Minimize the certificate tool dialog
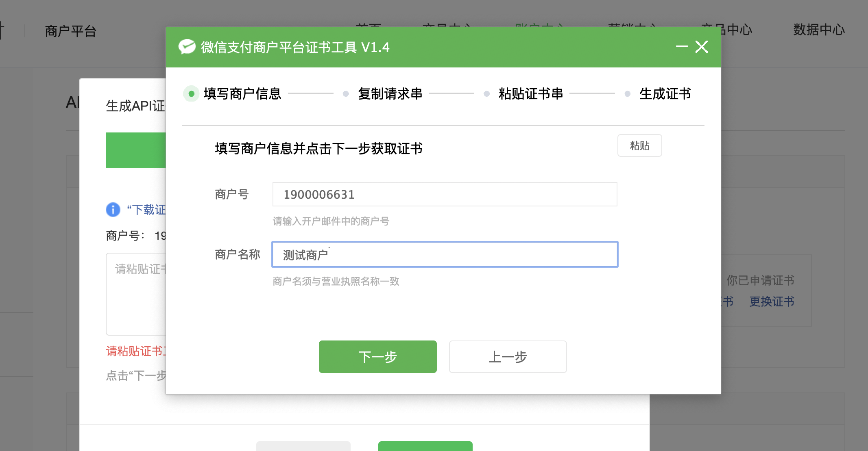Image resolution: width=868 pixels, height=451 pixels. pos(682,47)
